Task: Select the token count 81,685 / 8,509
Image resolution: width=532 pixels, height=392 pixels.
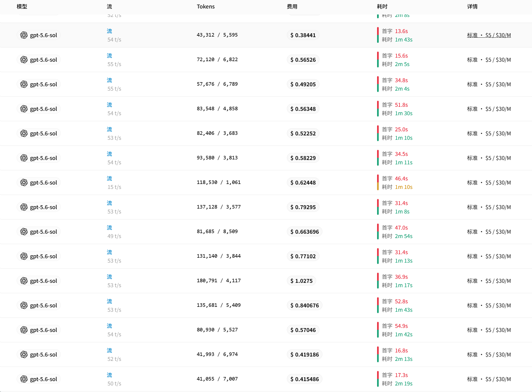Action: (217, 231)
